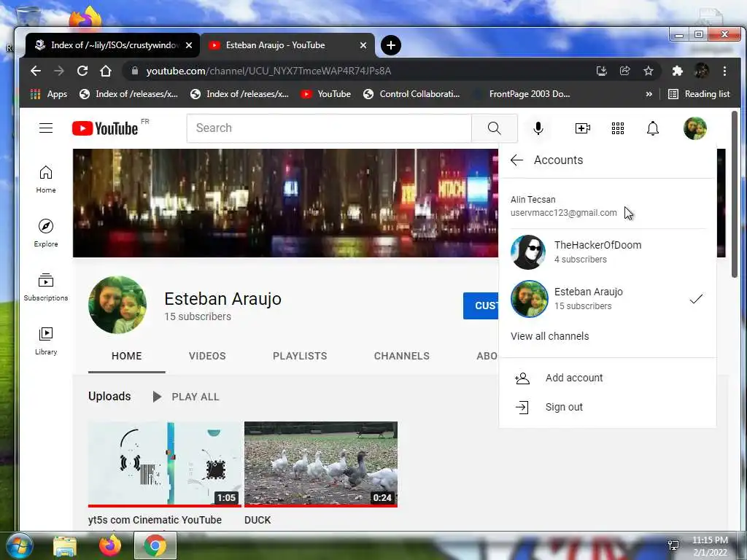Click the browser home button

pos(106,71)
